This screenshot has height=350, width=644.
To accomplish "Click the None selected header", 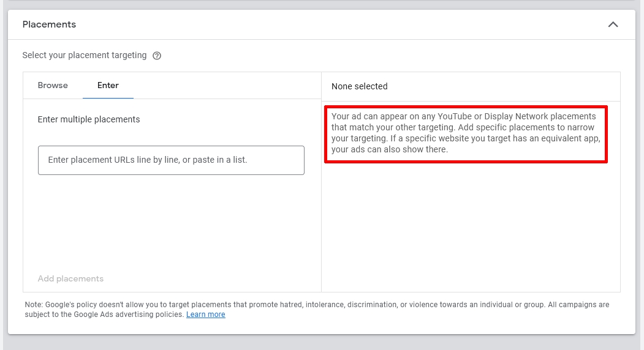I will click(360, 86).
